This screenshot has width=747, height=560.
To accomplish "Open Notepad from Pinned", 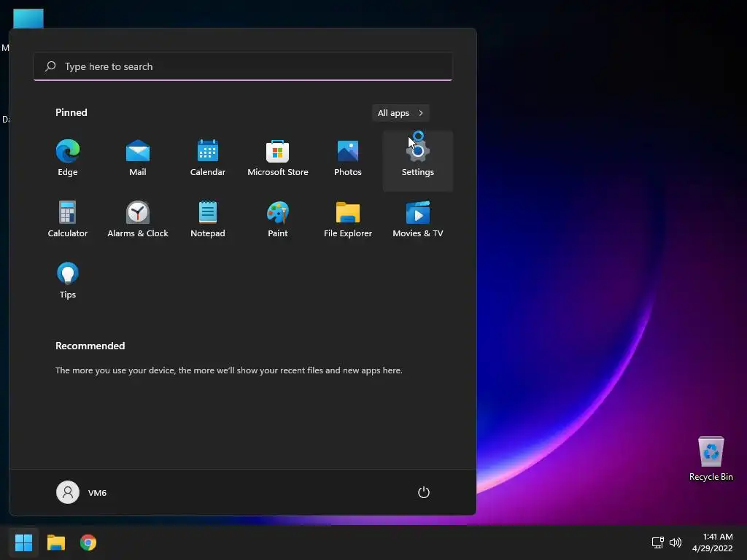I will [x=208, y=220].
